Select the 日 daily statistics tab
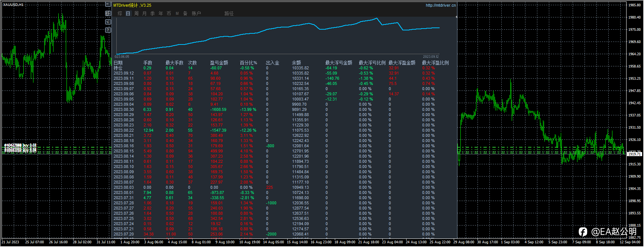The width and height of the screenshot is (644, 247). pyautogui.click(x=128, y=13)
